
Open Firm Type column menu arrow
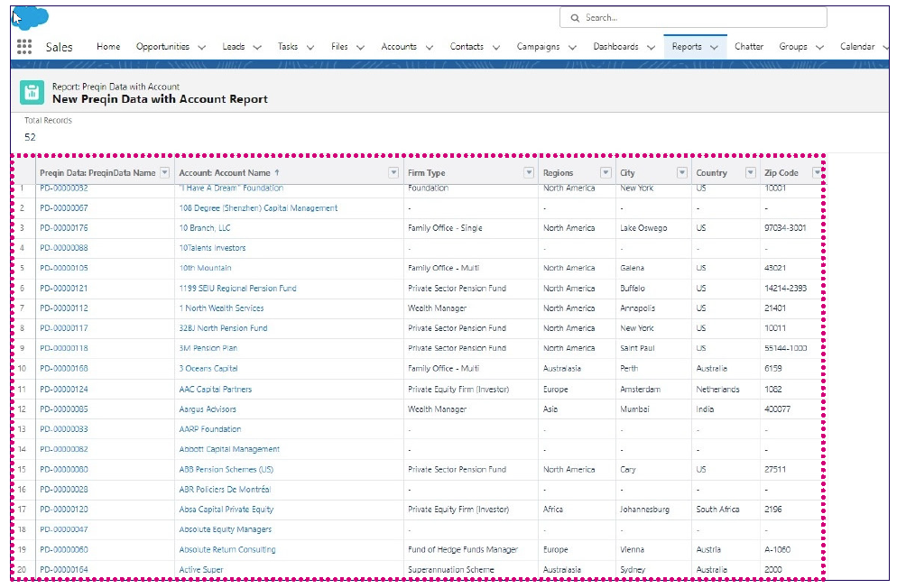(529, 173)
